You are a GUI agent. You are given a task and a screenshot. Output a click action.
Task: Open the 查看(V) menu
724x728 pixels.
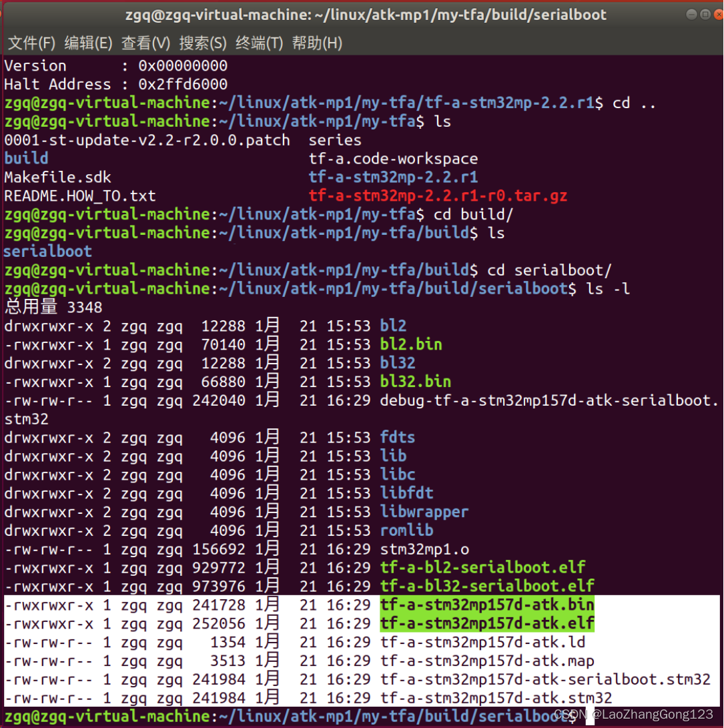145,43
